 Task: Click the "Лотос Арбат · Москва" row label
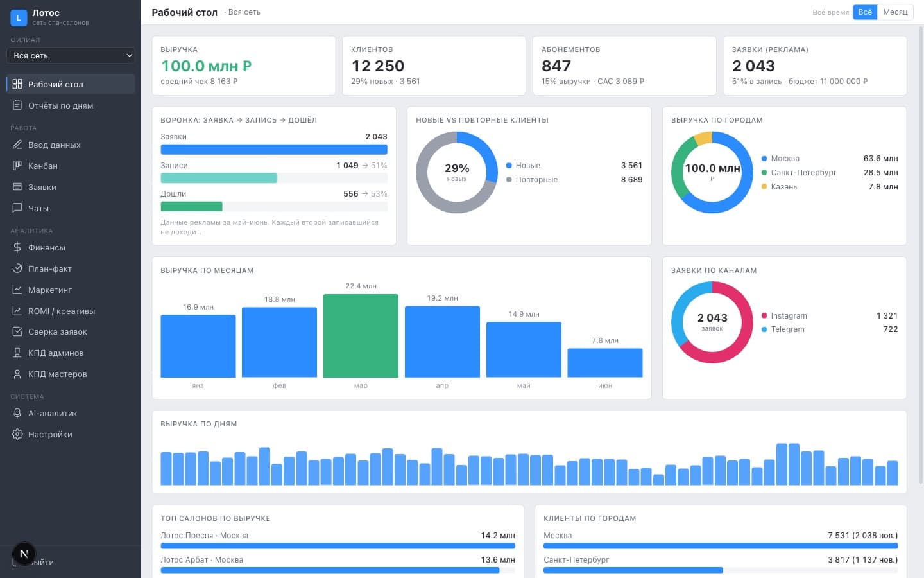tap(201, 560)
